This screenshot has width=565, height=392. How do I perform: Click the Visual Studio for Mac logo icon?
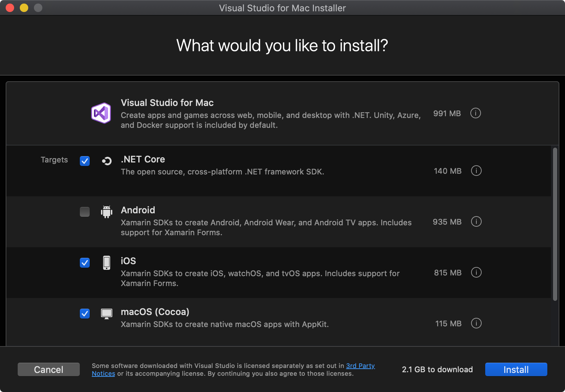tap(101, 113)
